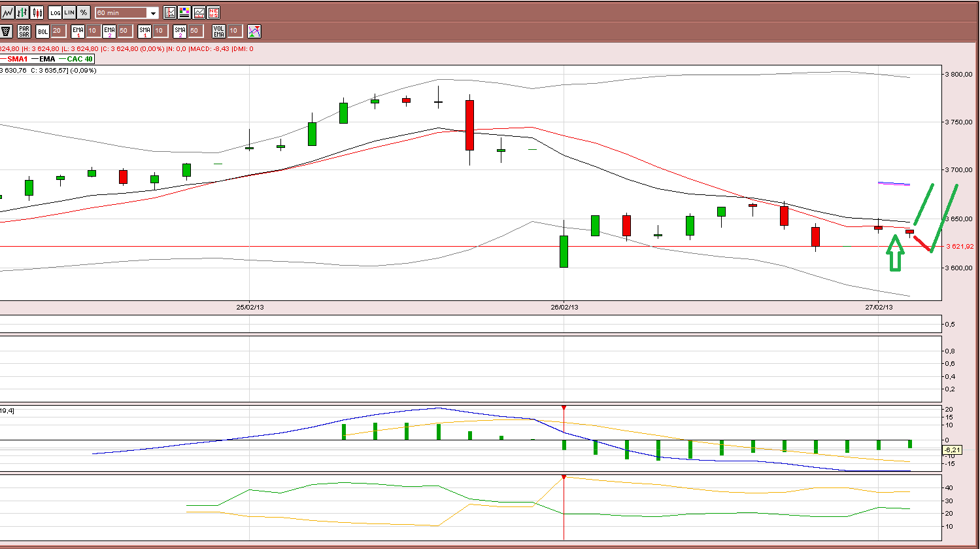The image size is (980, 549).
Task: Click the 3 750,00 price axis label
Action: [x=958, y=122]
